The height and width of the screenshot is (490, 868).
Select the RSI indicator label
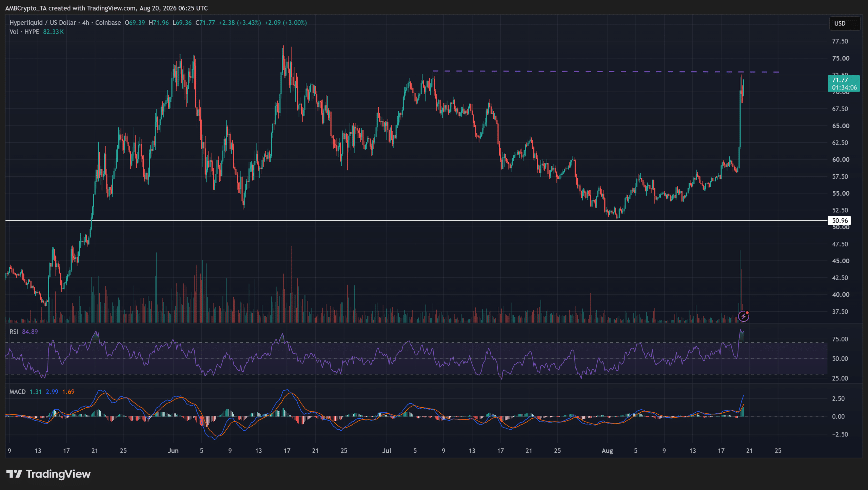tap(14, 332)
